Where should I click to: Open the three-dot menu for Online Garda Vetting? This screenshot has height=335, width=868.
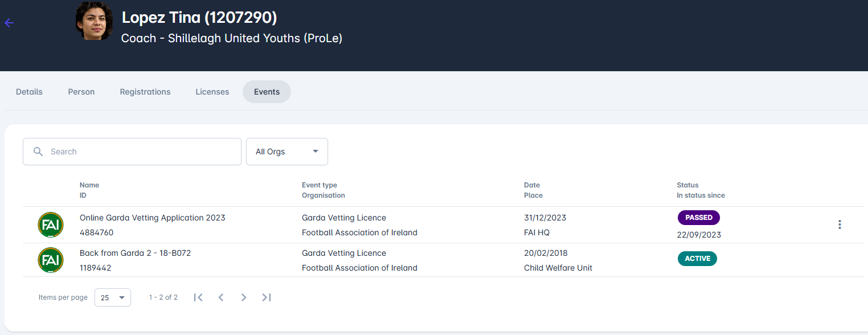tap(840, 224)
